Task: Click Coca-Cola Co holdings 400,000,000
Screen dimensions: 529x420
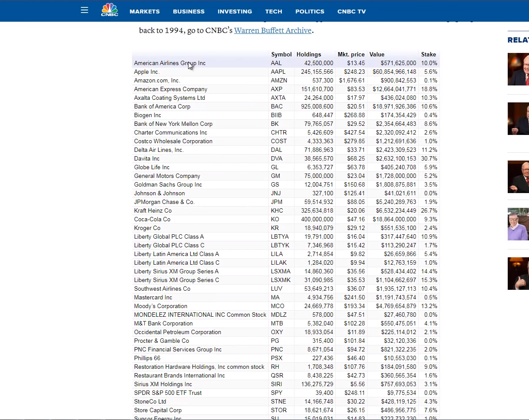Action: click(x=317, y=219)
